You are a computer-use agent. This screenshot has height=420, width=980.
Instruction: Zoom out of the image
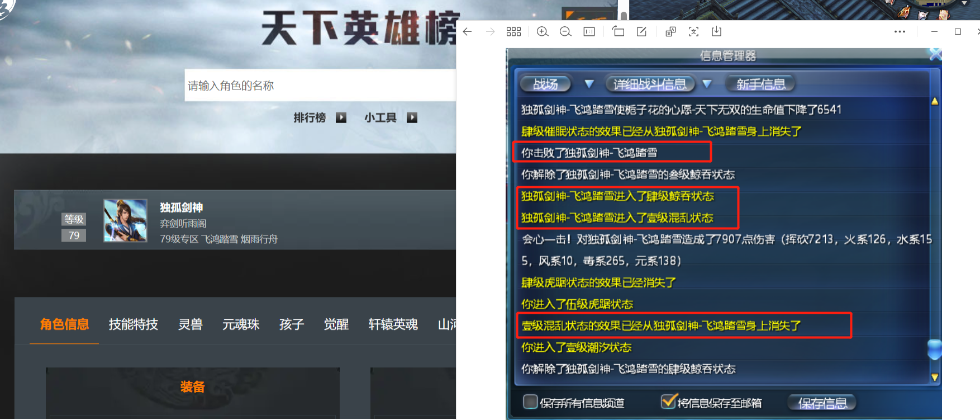(x=565, y=32)
